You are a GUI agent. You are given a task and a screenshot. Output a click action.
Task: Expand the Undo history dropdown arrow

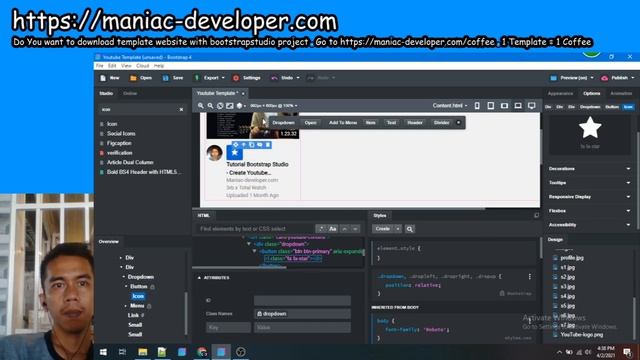pyautogui.click(x=298, y=78)
